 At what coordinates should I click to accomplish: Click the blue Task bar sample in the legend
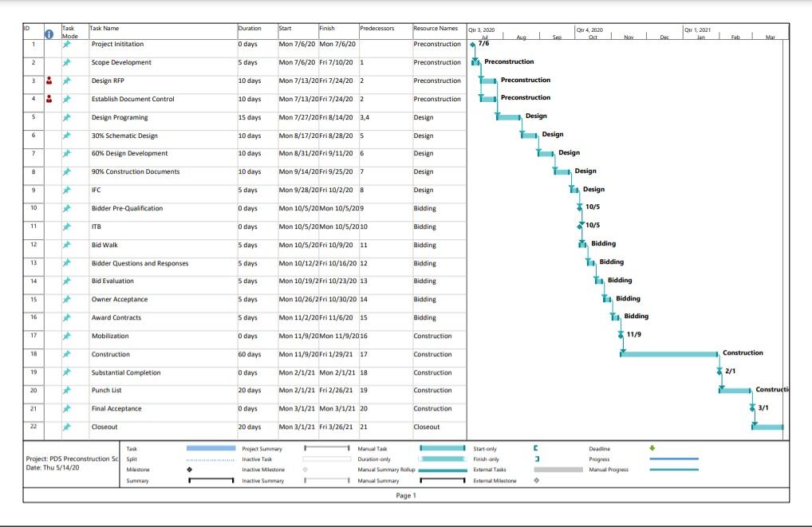(x=211, y=448)
